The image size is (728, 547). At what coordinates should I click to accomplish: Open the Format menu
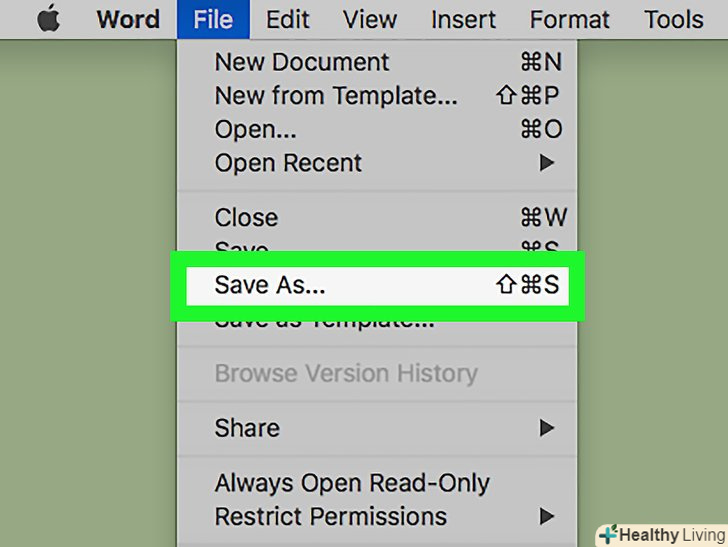click(570, 19)
